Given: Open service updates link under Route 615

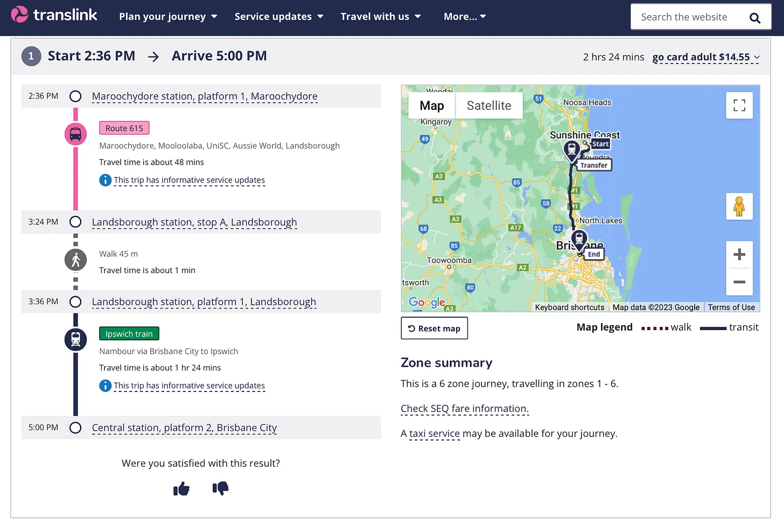Looking at the screenshot, I should pyautogui.click(x=189, y=180).
